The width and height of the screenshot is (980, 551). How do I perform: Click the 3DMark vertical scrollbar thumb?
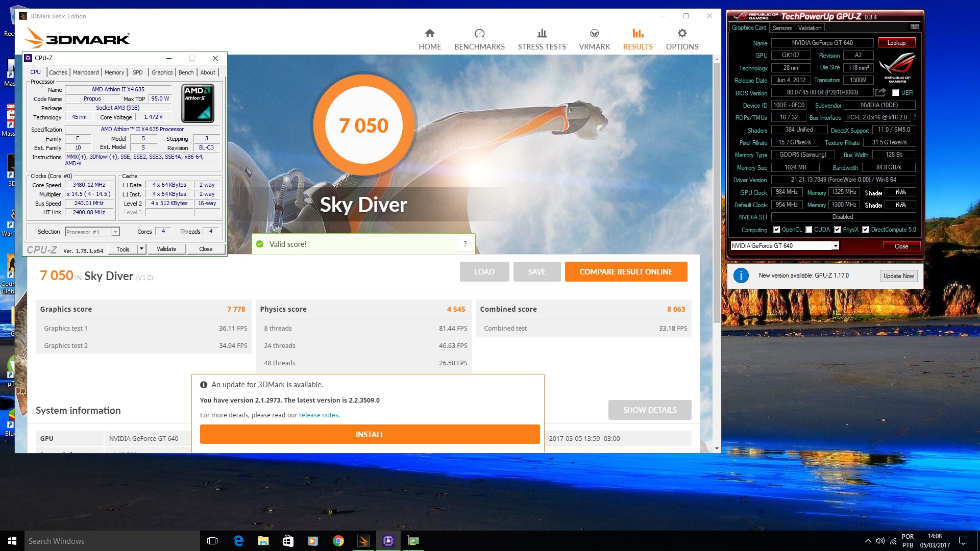(717, 193)
